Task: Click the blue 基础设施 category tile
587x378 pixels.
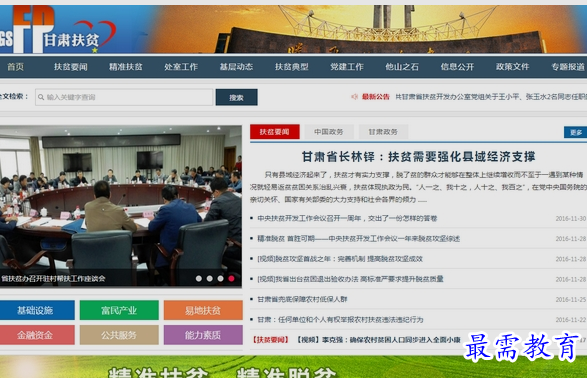Action: click(37, 310)
